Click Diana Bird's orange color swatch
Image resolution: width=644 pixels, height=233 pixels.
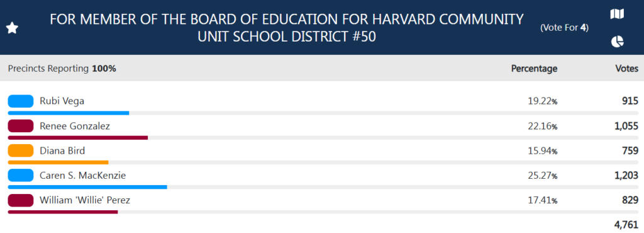[x=21, y=151]
